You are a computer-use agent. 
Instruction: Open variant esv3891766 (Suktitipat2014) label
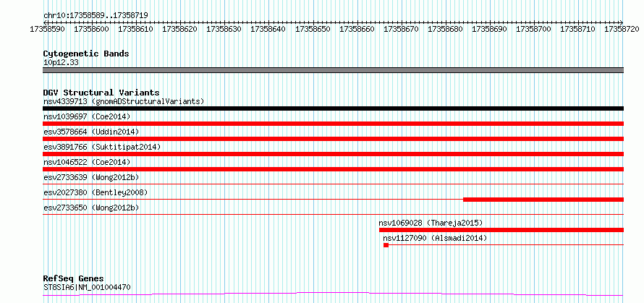102,147
